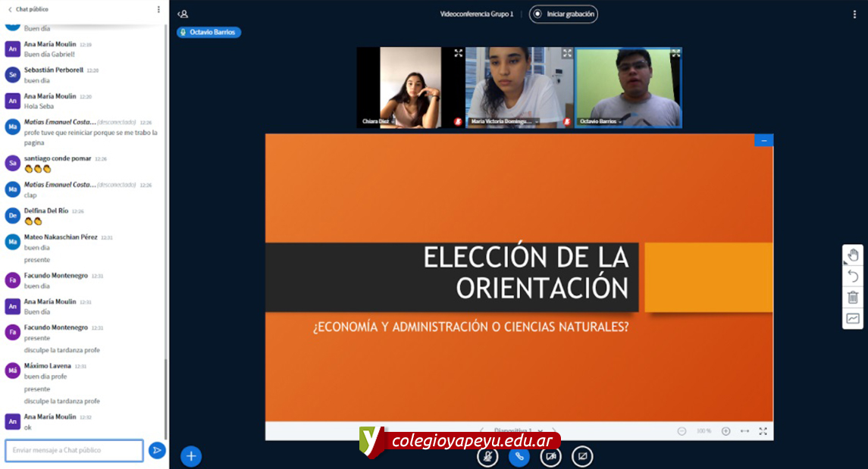This screenshot has height=469, width=868.
Task: Undo the last whiteboard annotation
Action: coord(853,277)
